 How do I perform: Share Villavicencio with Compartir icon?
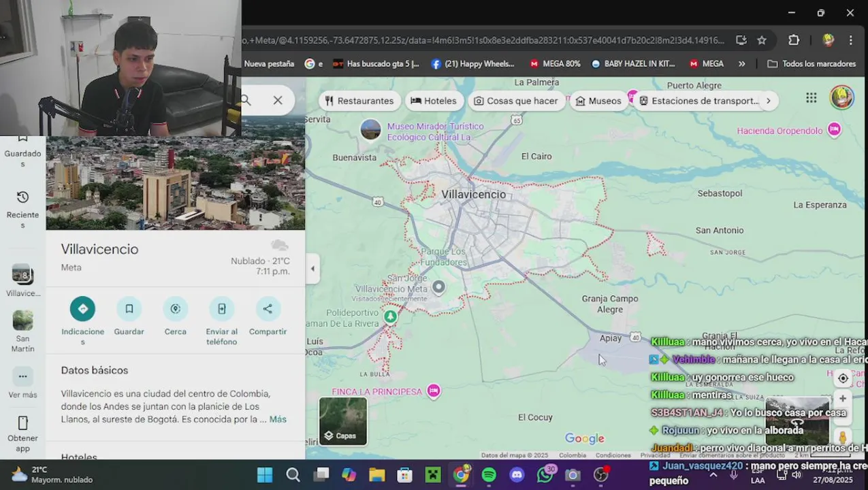point(268,309)
